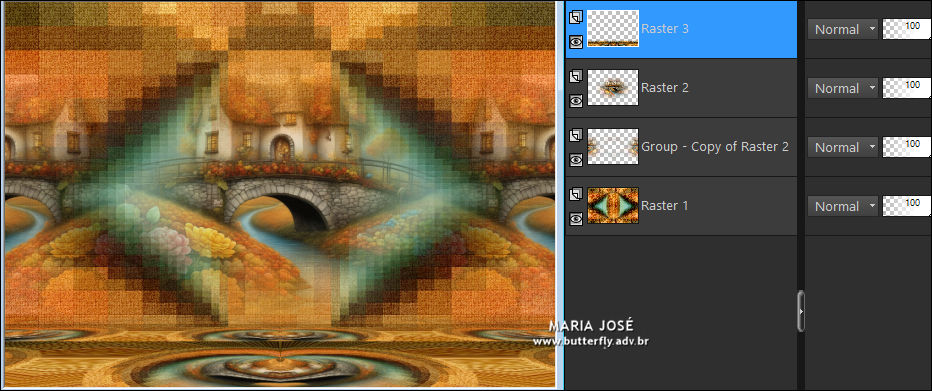Viewport: 932px width, 391px height.
Task: Click opacity value field for Raster 1
Action: [x=907, y=206]
